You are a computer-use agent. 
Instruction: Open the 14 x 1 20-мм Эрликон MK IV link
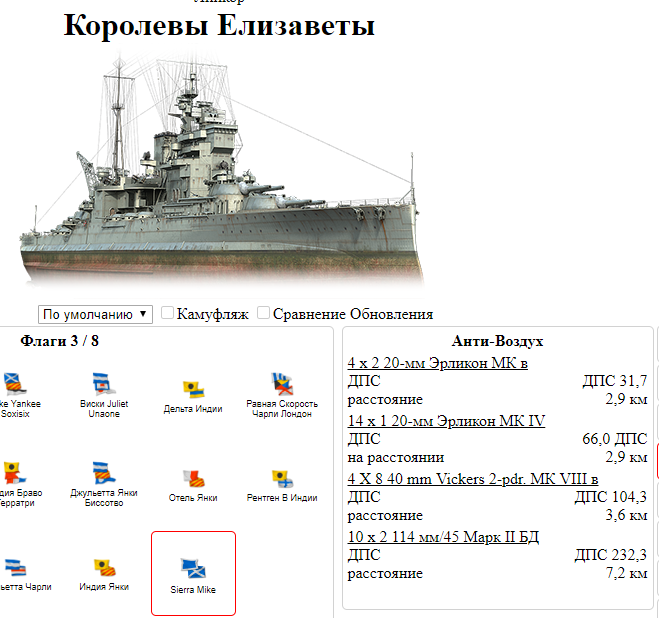pos(446,421)
